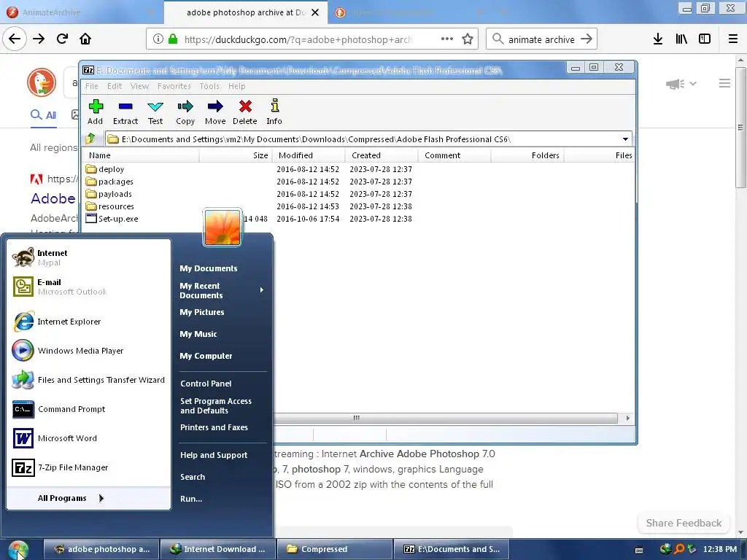Launch Internet Explorer from Start menu
Viewport: 747px width, 560px height.
click(x=88, y=322)
